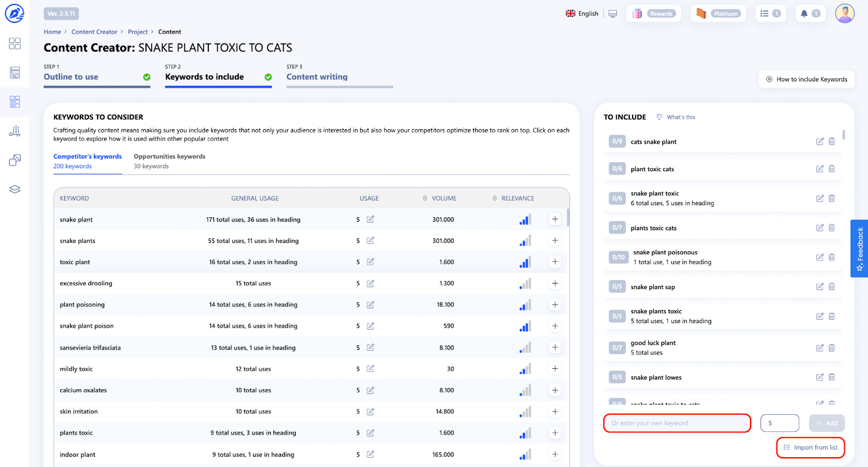This screenshot has width=868, height=467.
Task: Click the monitor display icon in header
Action: click(x=612, y=14)
